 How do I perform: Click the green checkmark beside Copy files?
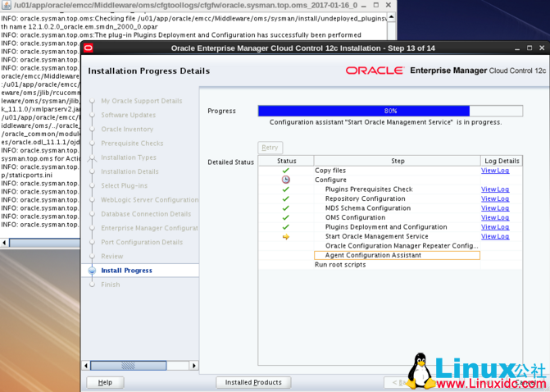point(286,171)
